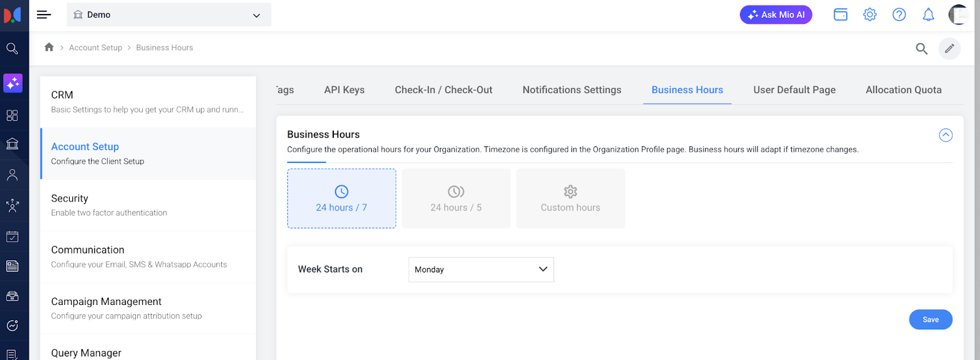Click the pencil edit icon
Screen dimensions: 980x360
point(949,48)
